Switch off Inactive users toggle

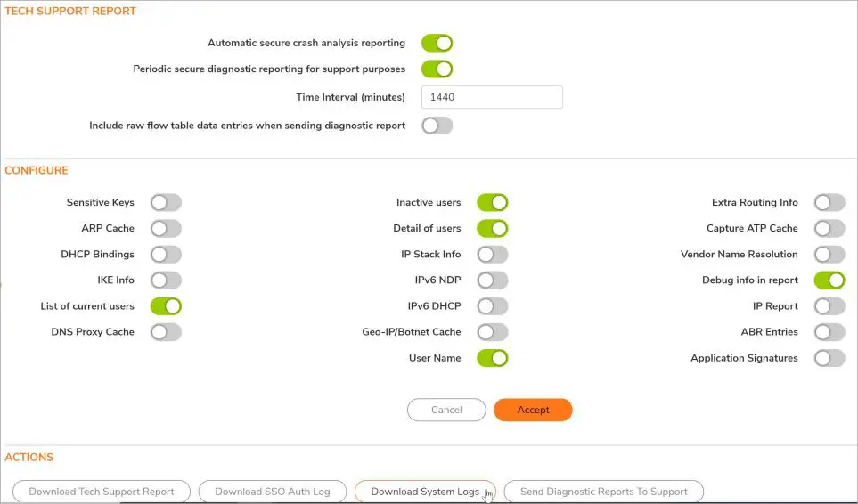tap(492, 203)
